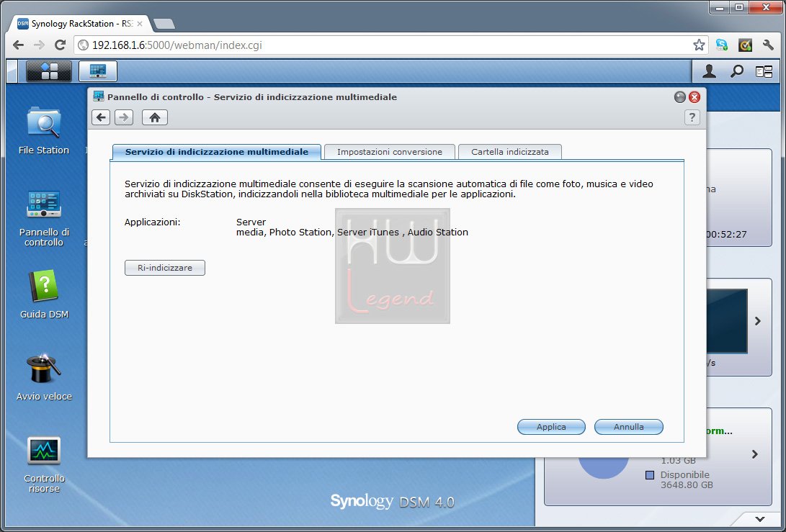Click the uptime 00:52:27 value
The height and width of the screenshot is (532, 786).
coord(726,235)
